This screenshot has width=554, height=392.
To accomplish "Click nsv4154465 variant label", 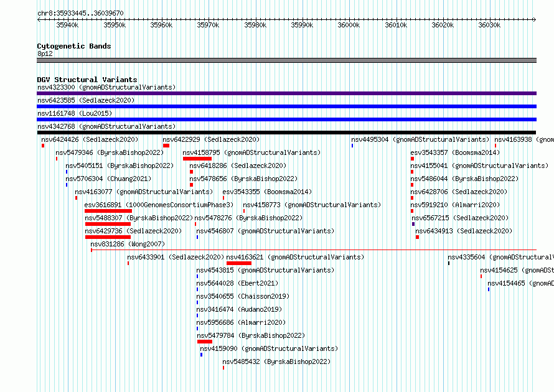I will click(x=521, y=283).
